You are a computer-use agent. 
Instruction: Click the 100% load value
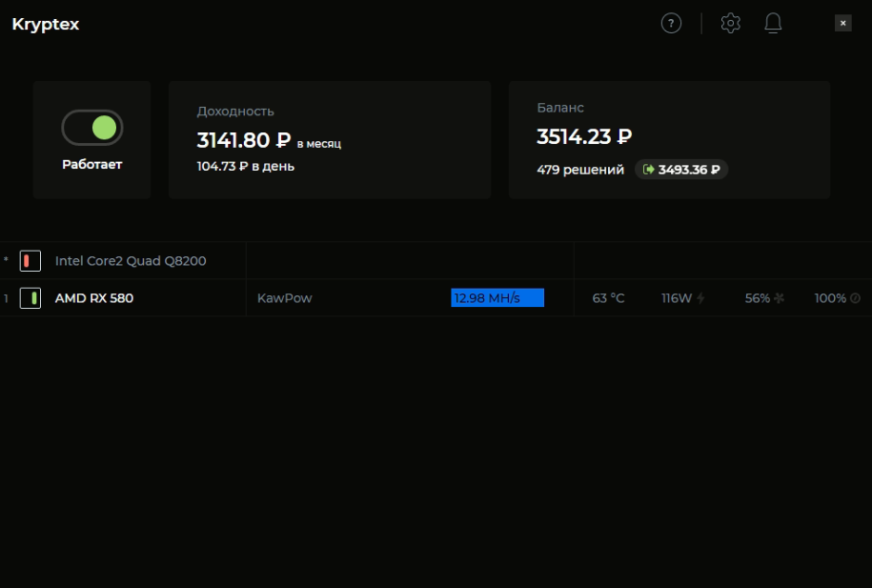pos(830,298)
